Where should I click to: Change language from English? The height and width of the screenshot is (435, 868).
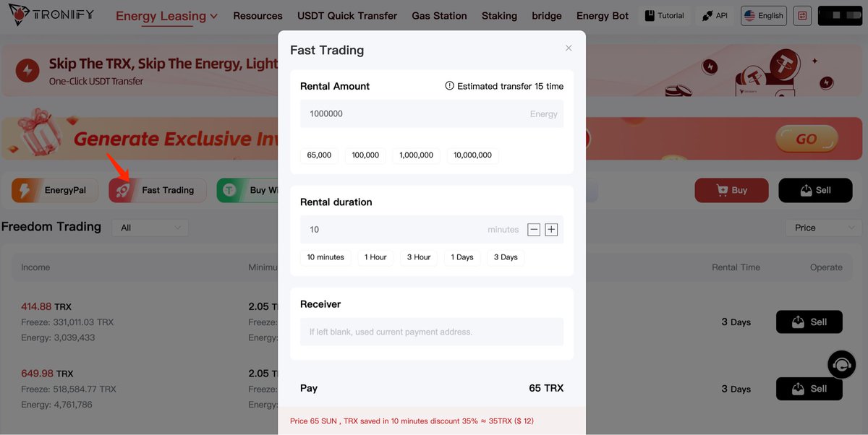(x=764, y=15)
